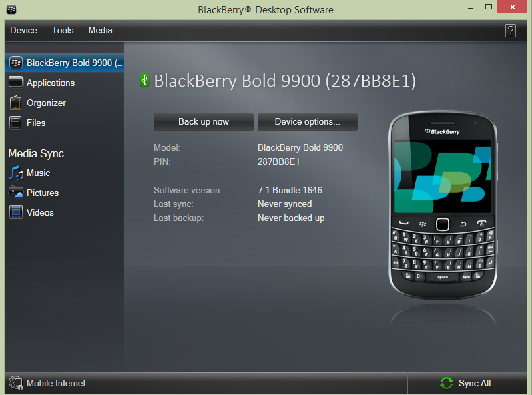Click the Never backed up value
This screenshot has height=395, width=532.
[x=291, y=218]
